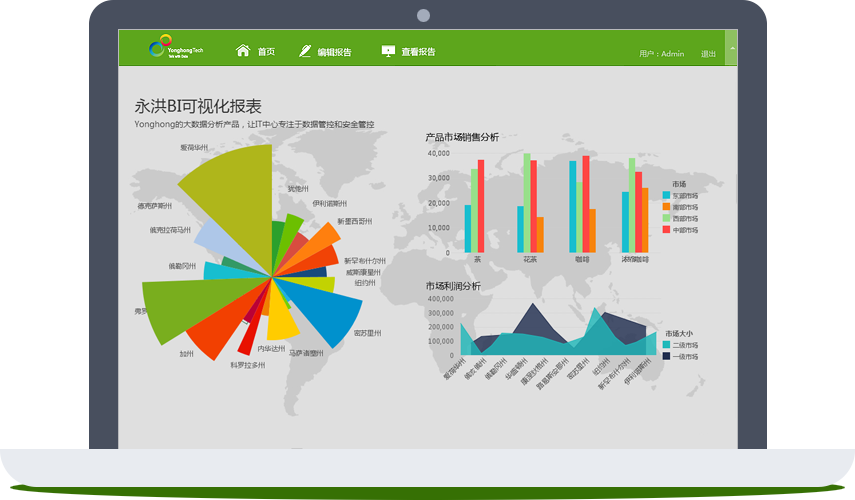Open the 查看报告 menu item
855x500 pixels.
coord(418,52)
